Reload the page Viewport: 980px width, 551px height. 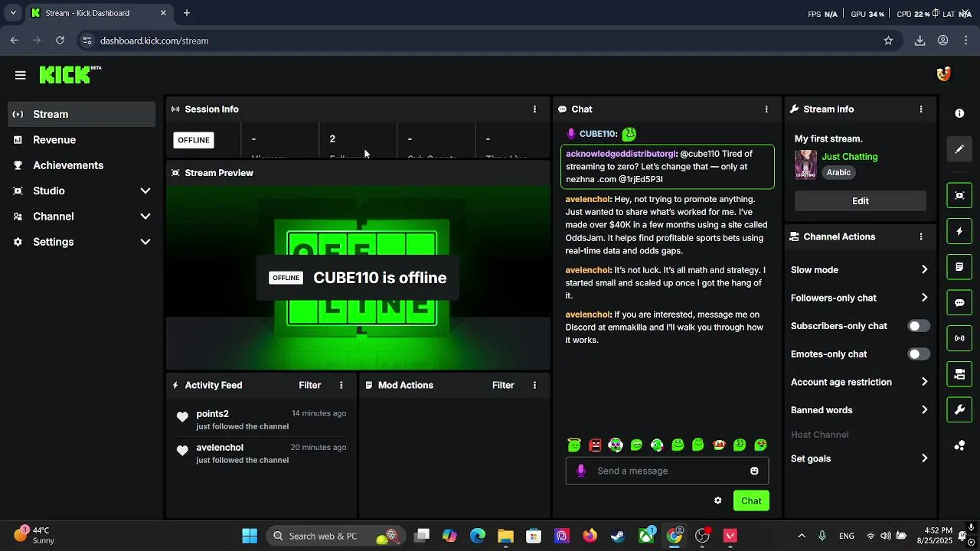click(x=60, y=41)
